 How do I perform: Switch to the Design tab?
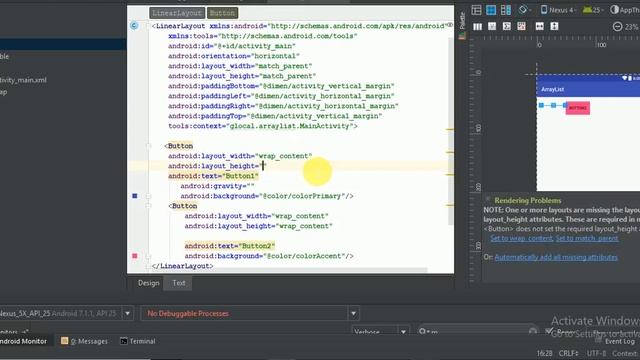(x=148, y=283)
